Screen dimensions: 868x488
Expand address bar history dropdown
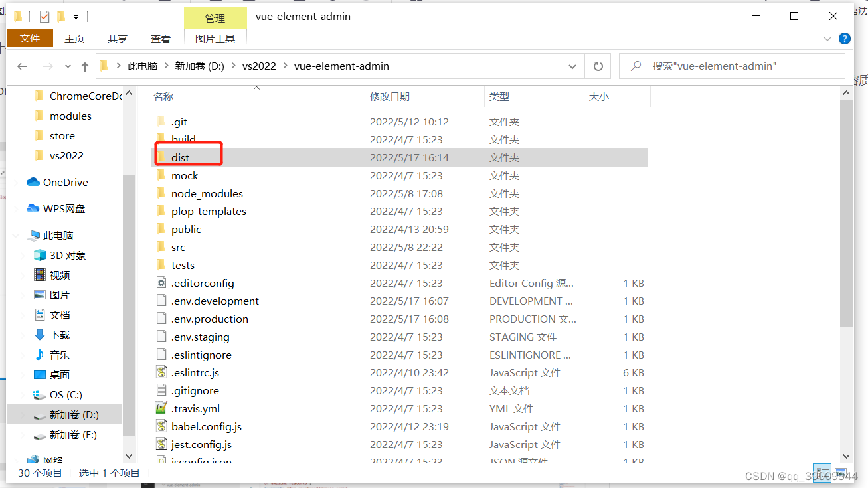pos(572,66)
